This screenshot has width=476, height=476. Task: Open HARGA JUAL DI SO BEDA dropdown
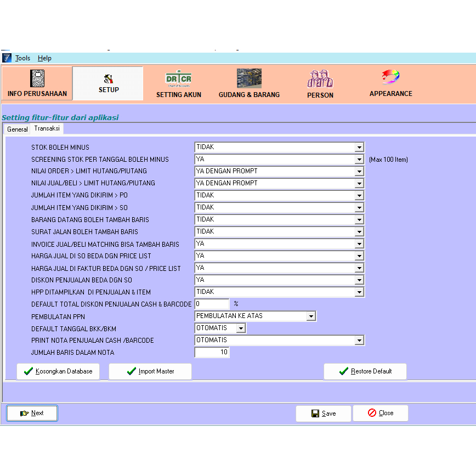point(359,256)
